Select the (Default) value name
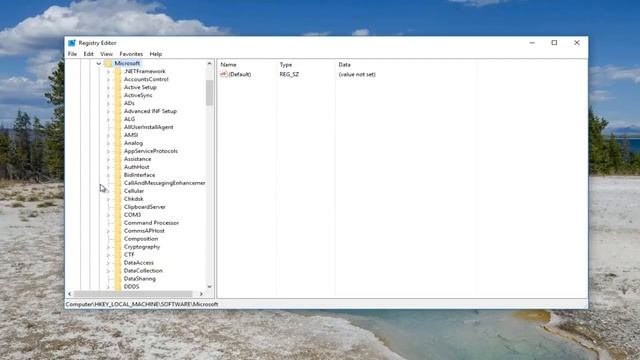The image size is (640, 360). (240, 74)
